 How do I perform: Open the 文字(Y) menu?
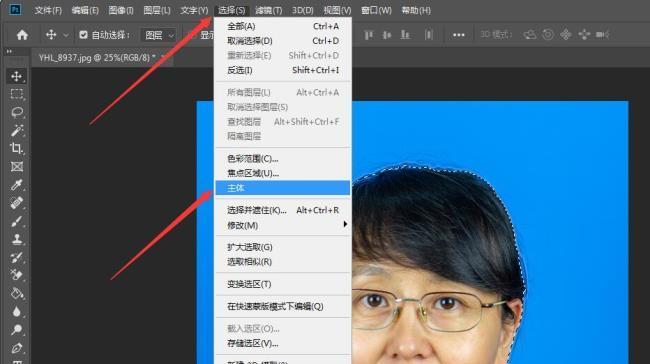pos(194,10)
